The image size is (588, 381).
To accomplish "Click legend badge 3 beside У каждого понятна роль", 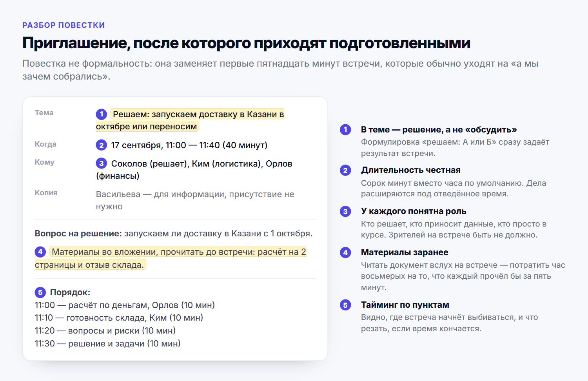I will 345,211.
